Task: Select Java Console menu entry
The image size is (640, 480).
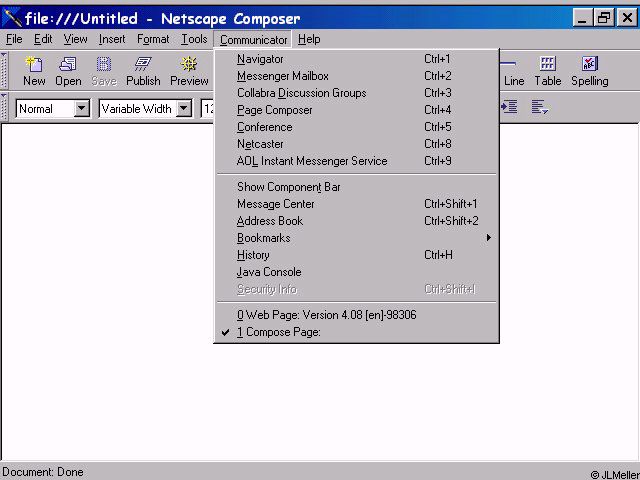Action: 356,272
